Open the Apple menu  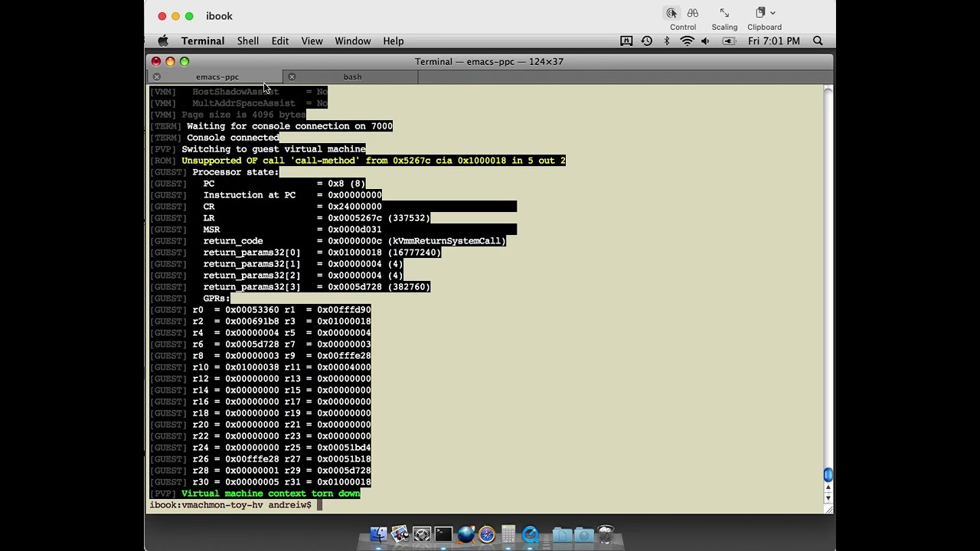click(x=163, y=41)
